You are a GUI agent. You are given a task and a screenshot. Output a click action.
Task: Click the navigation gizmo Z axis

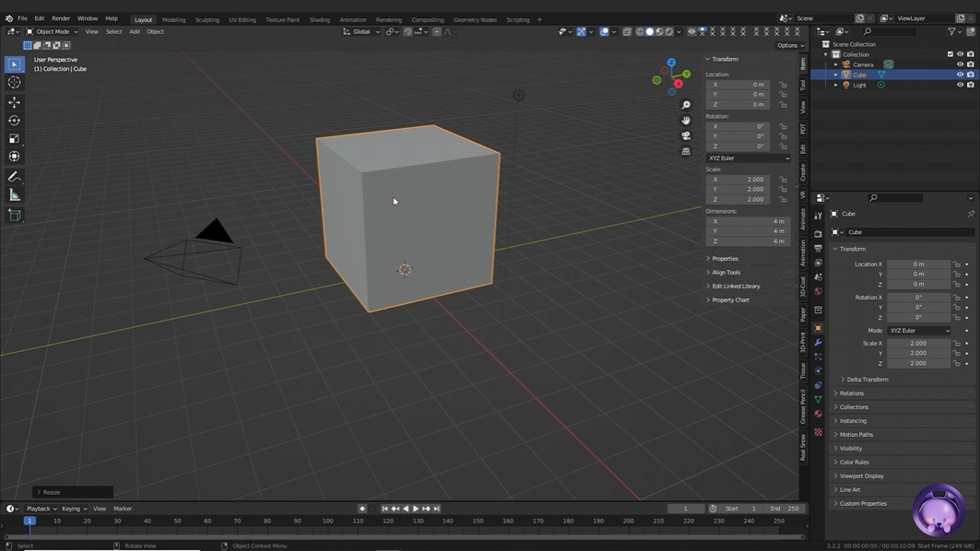(x=671, y=63)
